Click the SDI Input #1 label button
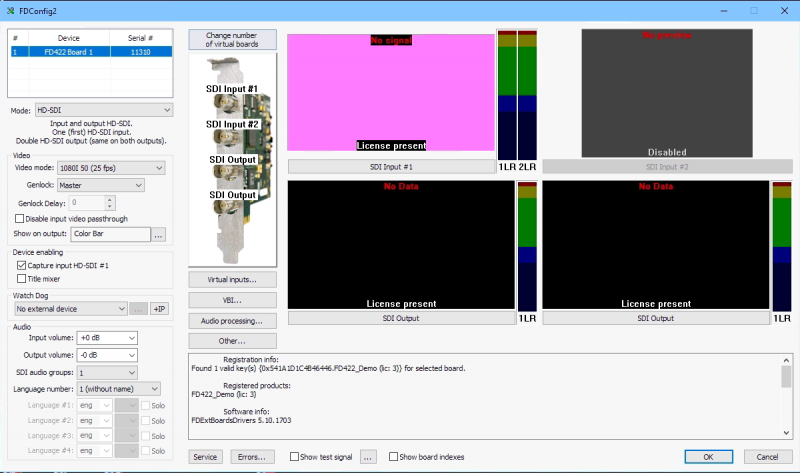This screenshot has height=473, width=800. 391,166
